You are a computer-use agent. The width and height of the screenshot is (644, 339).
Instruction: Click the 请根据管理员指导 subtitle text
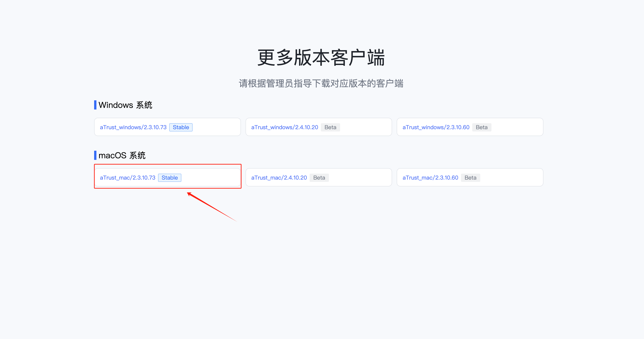coord(321,84)
